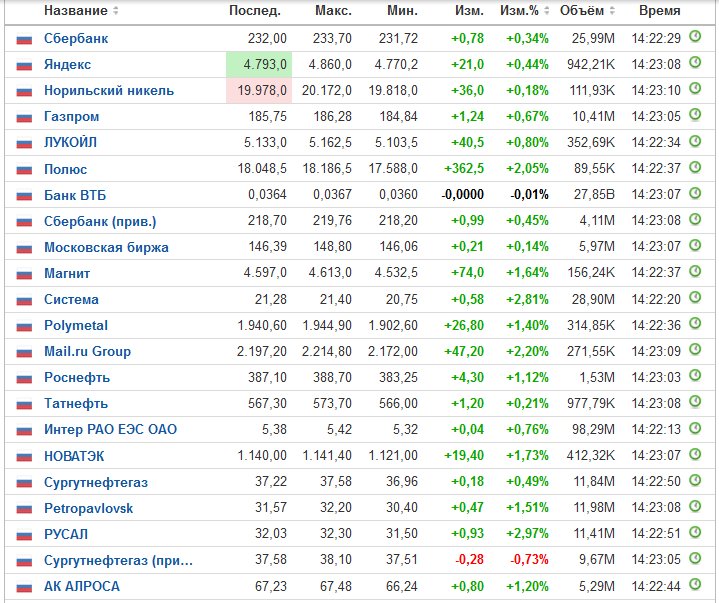This screenshot has height=603, width=719.
Task: Open the Сбербанк stock link
Action: [76, 39]
